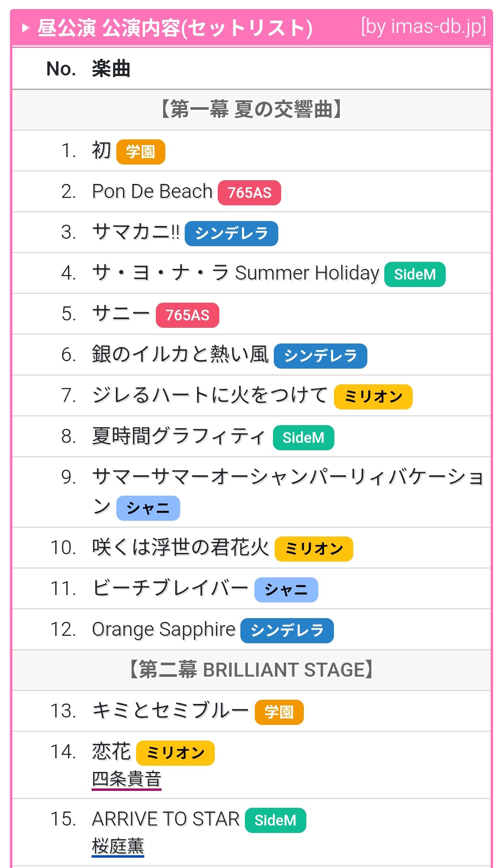Viewport: 503px width, 868px height.
Task: Click the SideM tag beside ARRIVE TO STAR
Action: (x=275, y=820)
